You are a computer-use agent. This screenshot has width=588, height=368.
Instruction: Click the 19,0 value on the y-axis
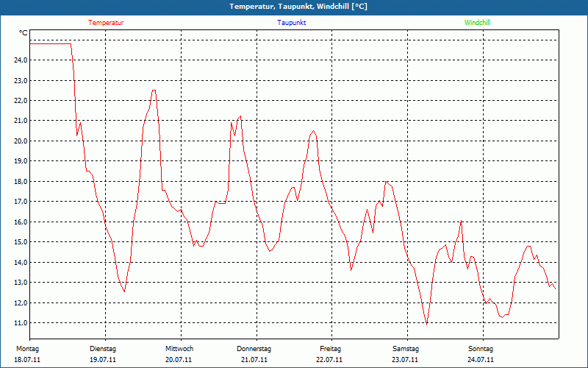(21, 161)
